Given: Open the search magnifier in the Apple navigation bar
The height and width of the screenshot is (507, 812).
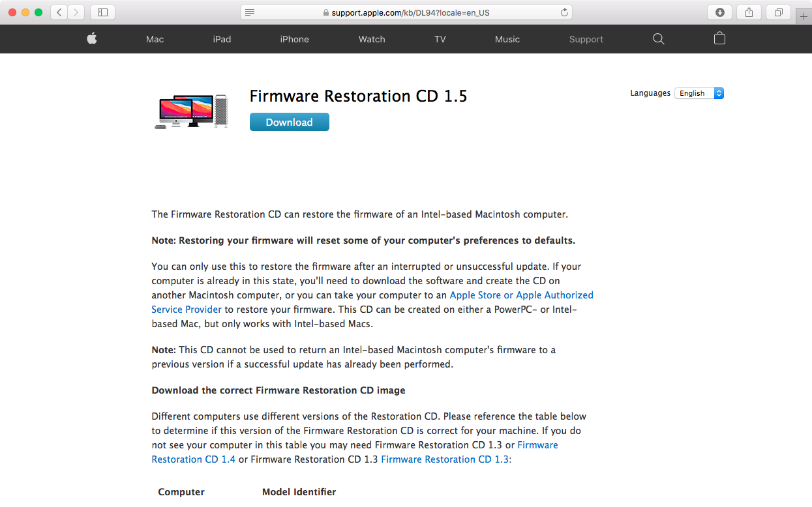Looking at the screenshot, I should (659, 39).
